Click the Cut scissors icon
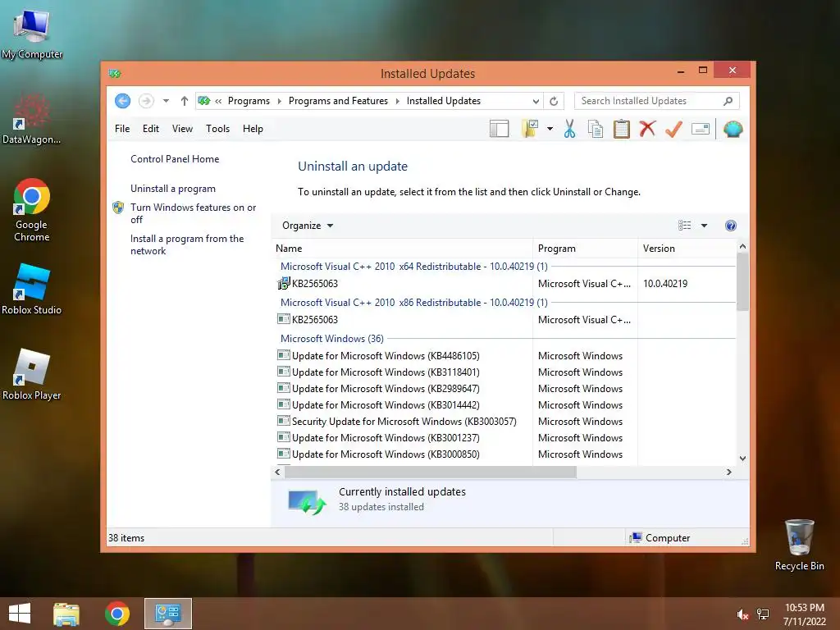Screen dimensions: 840x630 [x=569, y=129]
